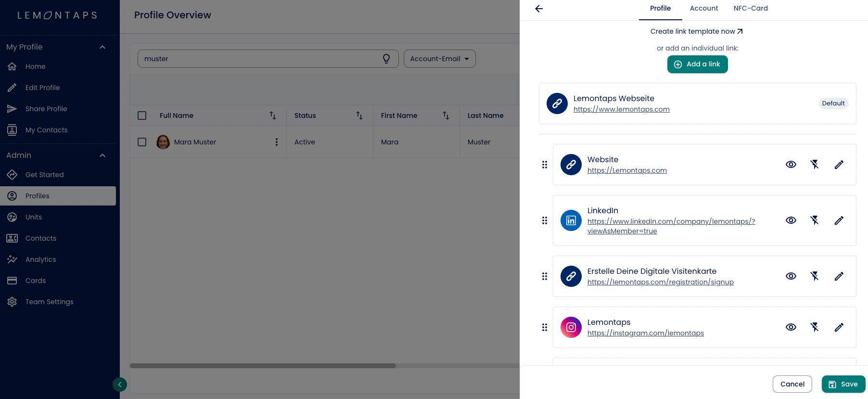The image size is (868, 399).
Task: Check the select-all checkbox in table header
Action: pyautogui.click(x=142, y=116)
